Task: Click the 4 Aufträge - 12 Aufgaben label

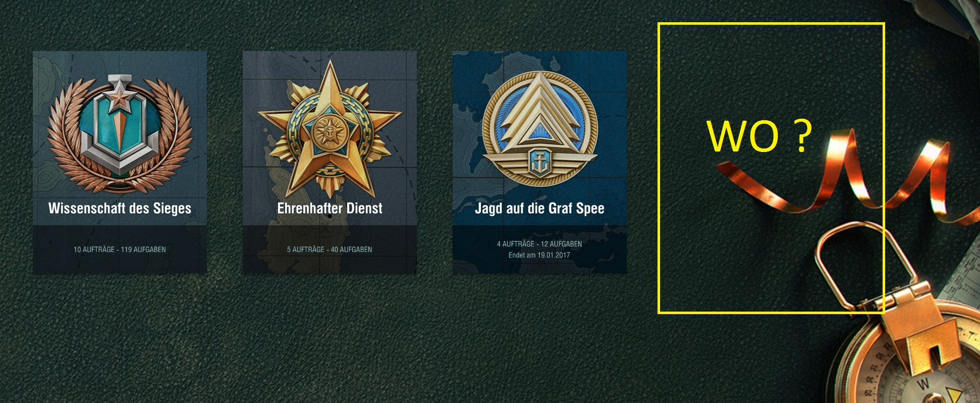Action: point(539,244)
